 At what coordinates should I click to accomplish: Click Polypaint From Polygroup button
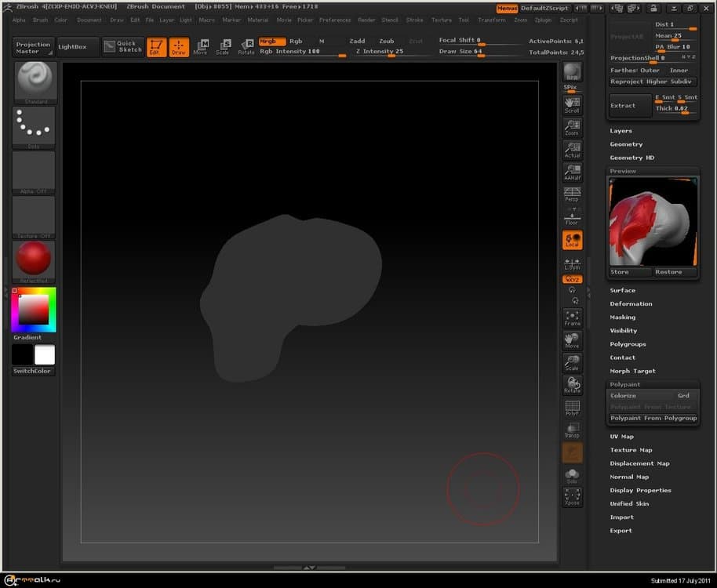point(653,418)
